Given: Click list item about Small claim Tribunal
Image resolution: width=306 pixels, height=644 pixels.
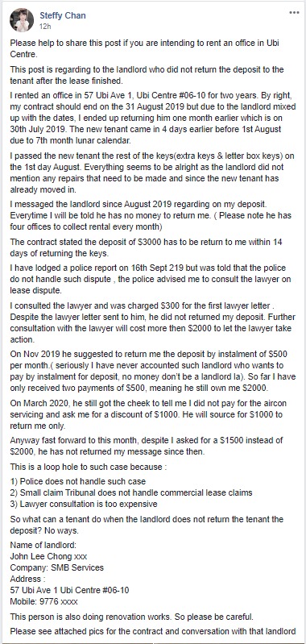Looking at the screenshot, I should tap(131, 492).
